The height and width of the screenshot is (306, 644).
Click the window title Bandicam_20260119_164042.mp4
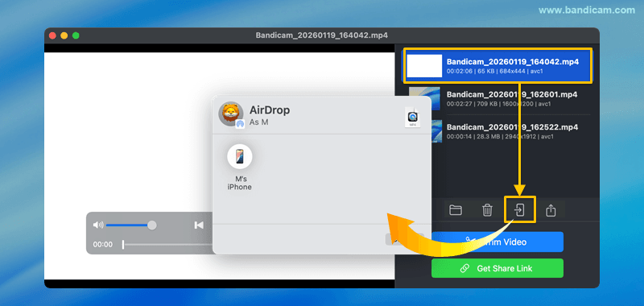[x=321, y=35]
